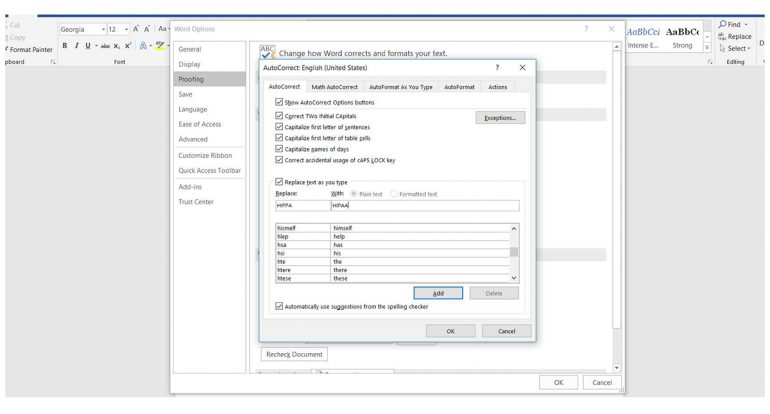Select the 'hsa' replacement list row

(392, 245)
